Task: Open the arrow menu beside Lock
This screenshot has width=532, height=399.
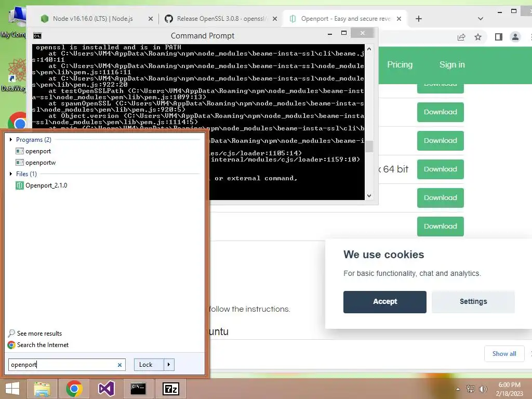Action: click(x=169, y=365)
